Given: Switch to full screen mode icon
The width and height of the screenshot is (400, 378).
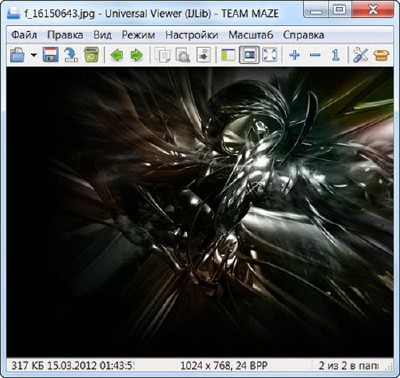Looking at the screenshot, I should click(270, 55).
